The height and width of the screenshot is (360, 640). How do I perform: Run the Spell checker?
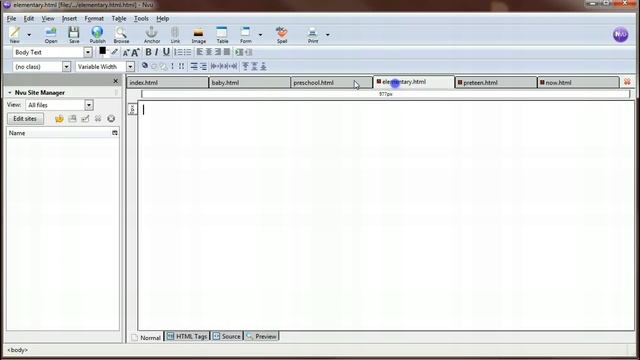pos(282,35)
